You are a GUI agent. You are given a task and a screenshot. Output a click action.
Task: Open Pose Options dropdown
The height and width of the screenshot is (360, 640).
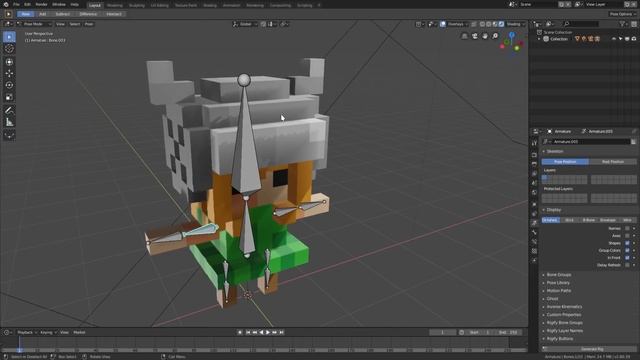pyautogui.click(x=622, y=14)
